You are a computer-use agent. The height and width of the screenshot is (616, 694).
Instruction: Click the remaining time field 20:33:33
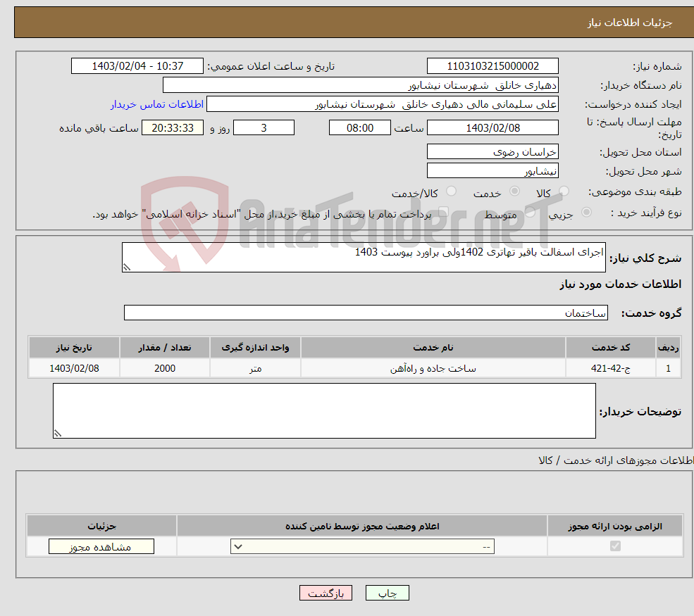[x=173, y=128]
